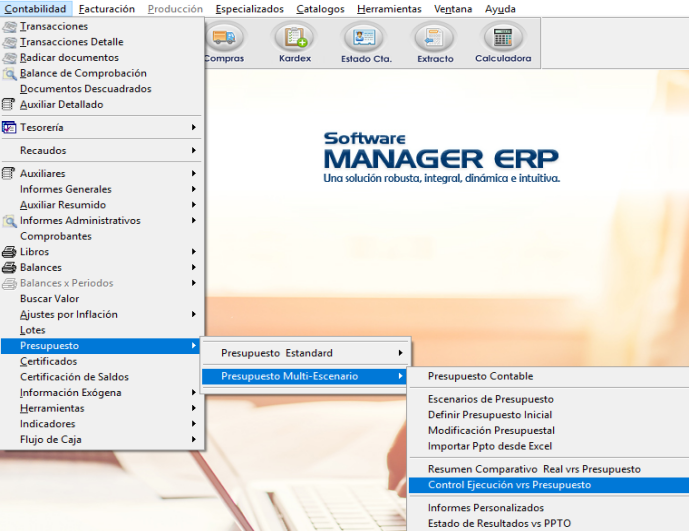Open the Certificados menu entry
This screenshot has width=689, height=531.
coord(101,361)
